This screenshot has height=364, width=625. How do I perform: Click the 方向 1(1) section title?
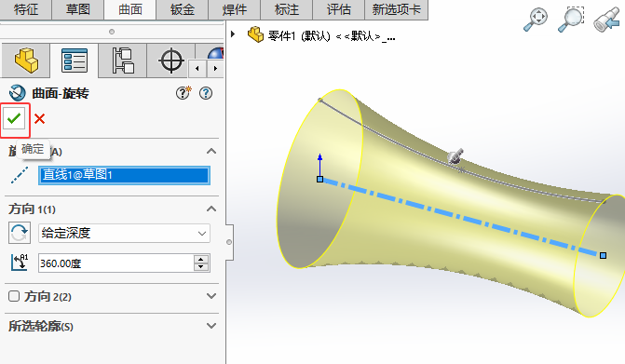click(32, 209)
